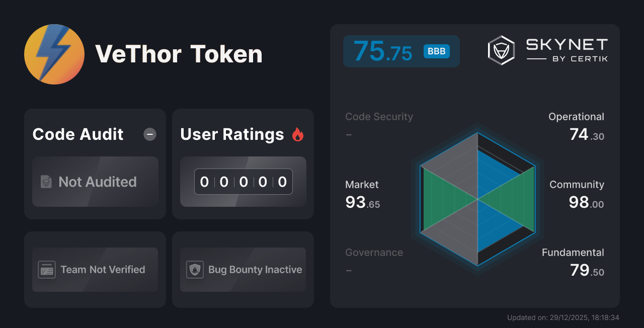Click the Skynet hexagonal shield logo
The width and height of the screenshot is (644, 328).
(501, 49)
